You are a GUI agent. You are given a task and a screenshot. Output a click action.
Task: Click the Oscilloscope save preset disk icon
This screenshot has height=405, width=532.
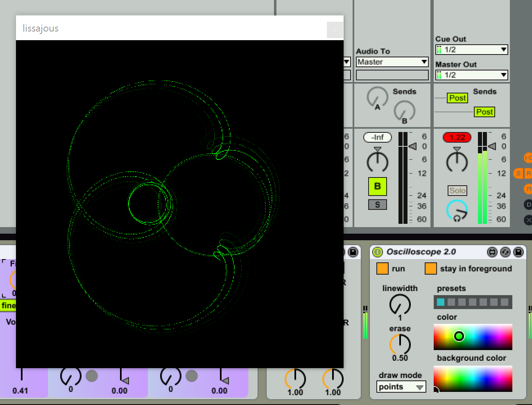518,252
